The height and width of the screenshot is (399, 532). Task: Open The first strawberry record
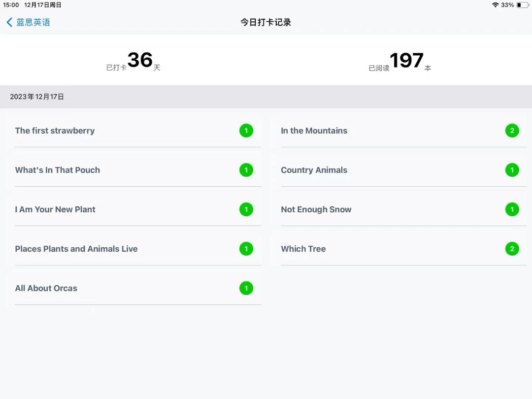coord(55,131)
